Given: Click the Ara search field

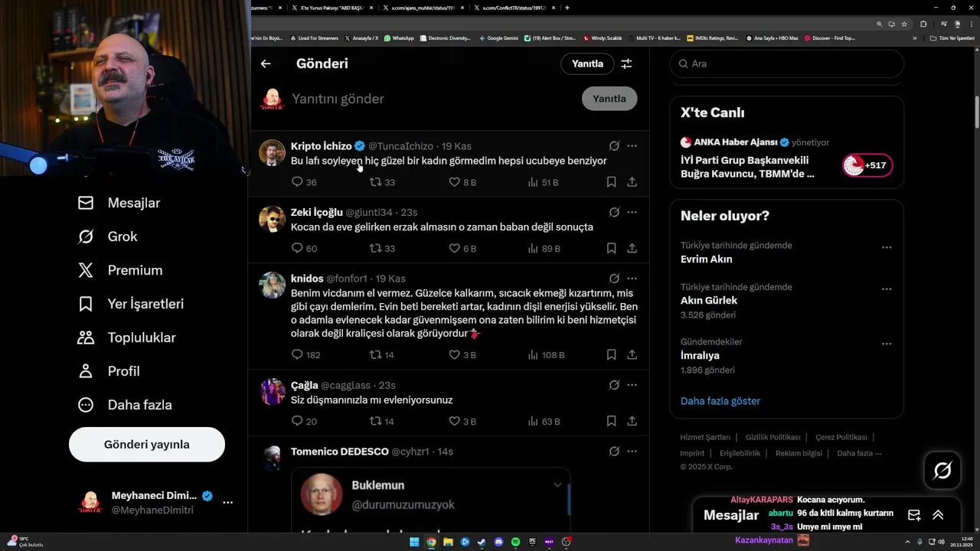Looking at the screenshot, I should [x=787, y=64].
